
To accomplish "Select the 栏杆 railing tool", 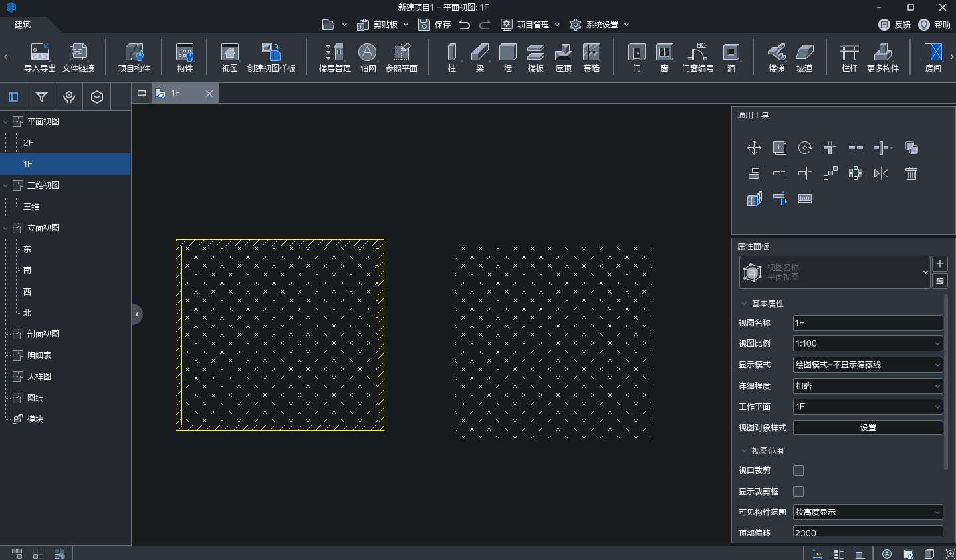I will pos(850,57).
